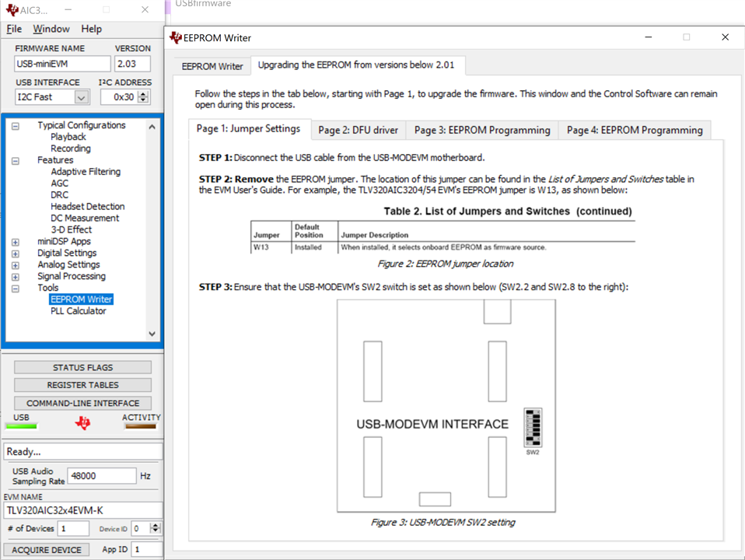The height and width of the screenshot is (560, 745).
Task: Select the Upgrading the EEPROM tab
Action: (x=356, y=65)
